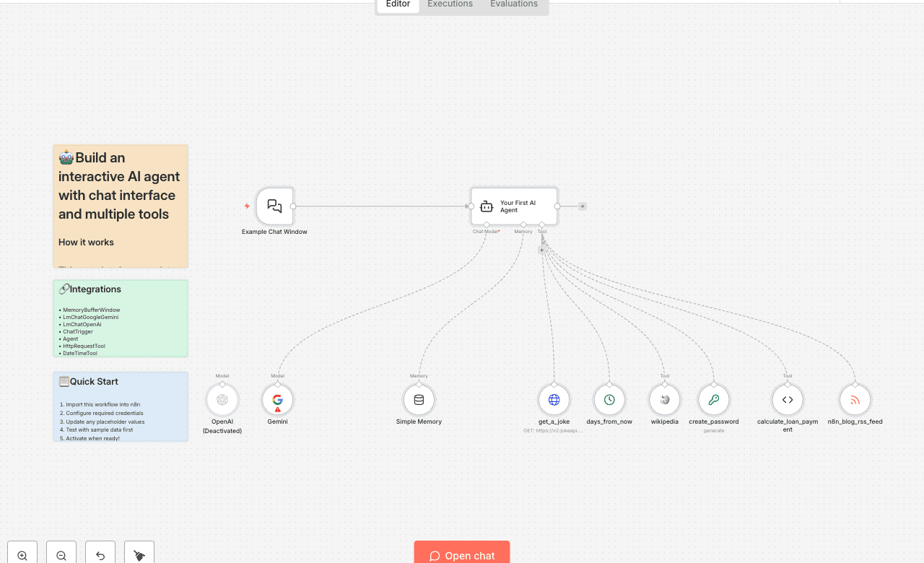Open the Example Chat Window trigger node

click(x=274, y=206)
